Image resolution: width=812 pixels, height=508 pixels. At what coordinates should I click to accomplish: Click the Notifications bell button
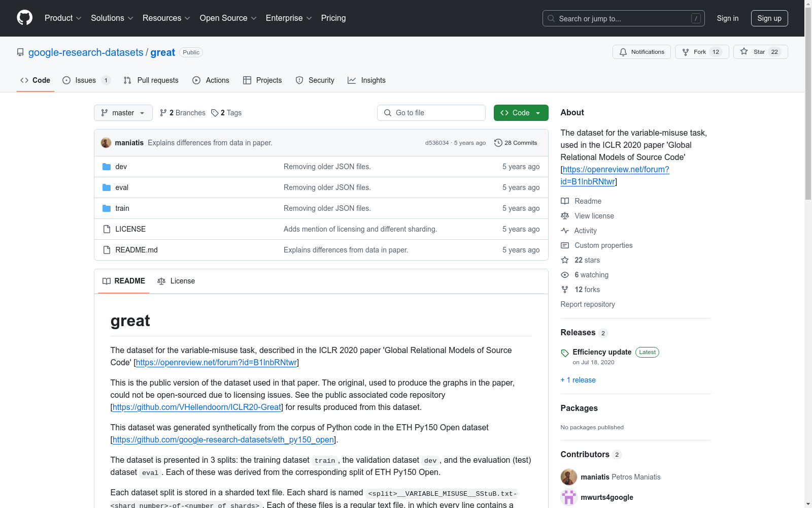[x=641, y=52]
